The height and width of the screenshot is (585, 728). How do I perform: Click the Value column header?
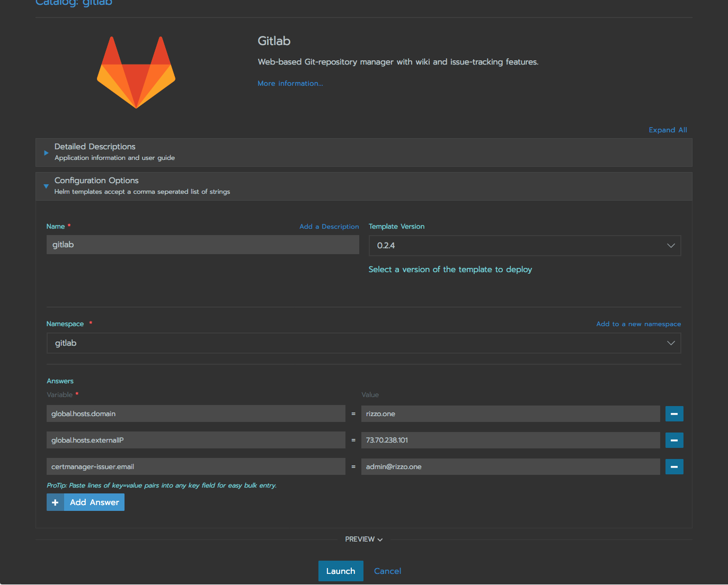(x=370, y=394)
